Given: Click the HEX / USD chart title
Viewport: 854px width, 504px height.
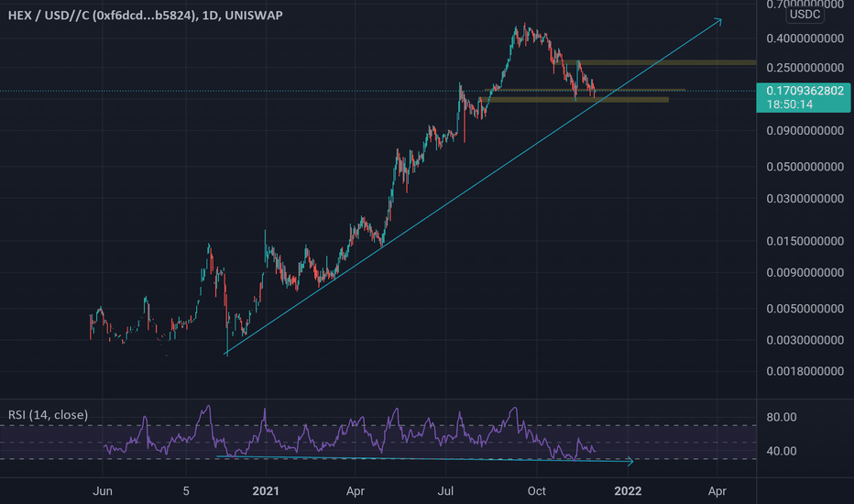Looking at the screenshot, I should pos(146,16).
